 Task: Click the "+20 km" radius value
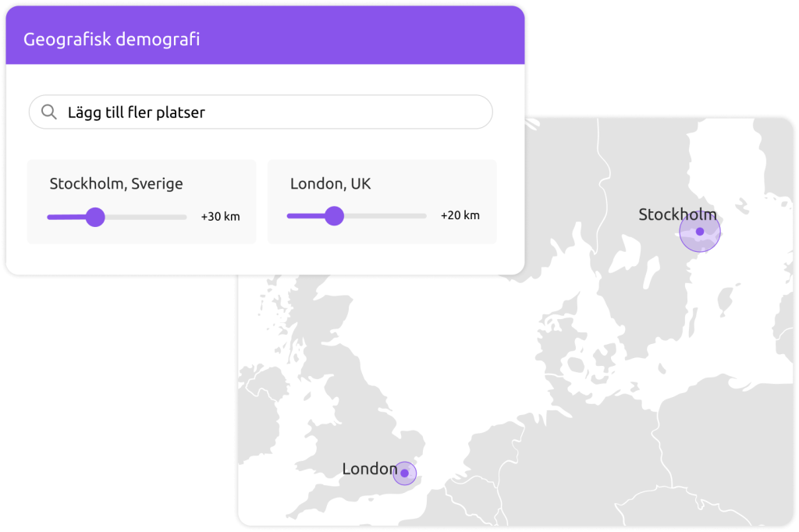[x=460, y=216]
